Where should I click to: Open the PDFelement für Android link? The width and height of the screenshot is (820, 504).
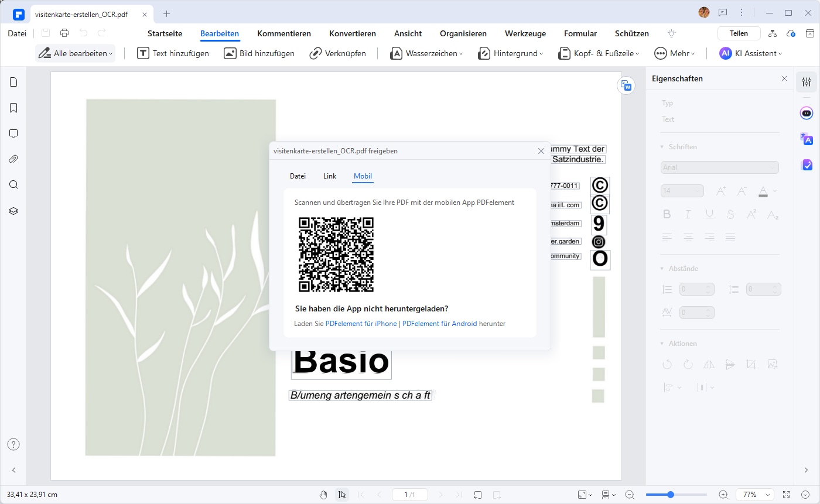(x=439, y=324)
